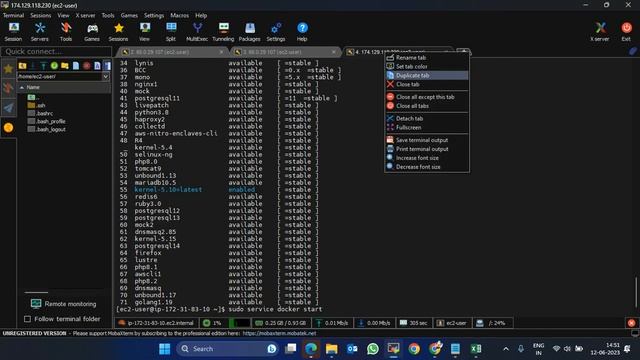Choose Set tab color
This screenshot has width=640, height=360.
tap(427, 67)
